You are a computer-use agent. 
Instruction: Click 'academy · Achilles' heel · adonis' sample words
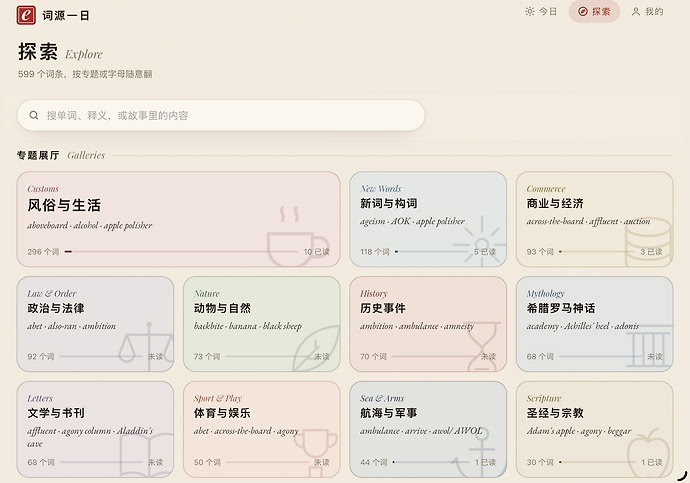click(583, 326)
